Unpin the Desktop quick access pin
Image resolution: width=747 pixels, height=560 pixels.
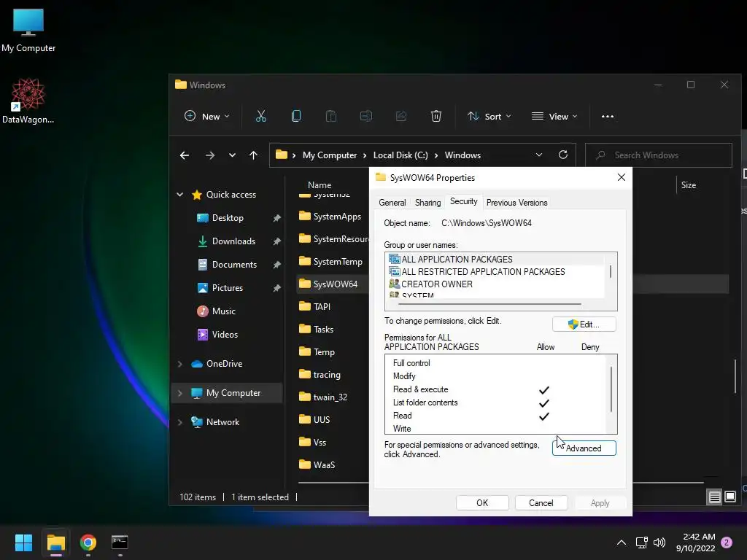point(276,218)
